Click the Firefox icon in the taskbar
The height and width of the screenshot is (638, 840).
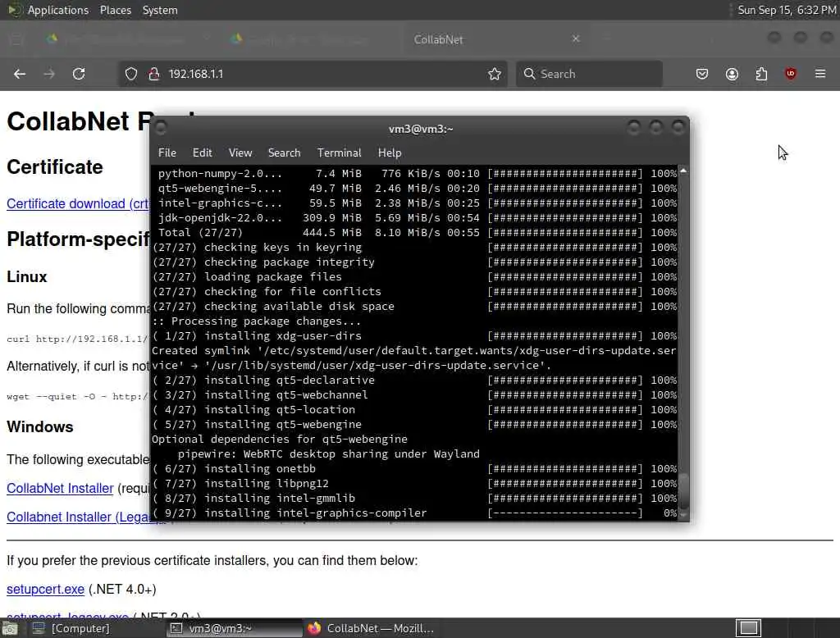tap(314, 628)
